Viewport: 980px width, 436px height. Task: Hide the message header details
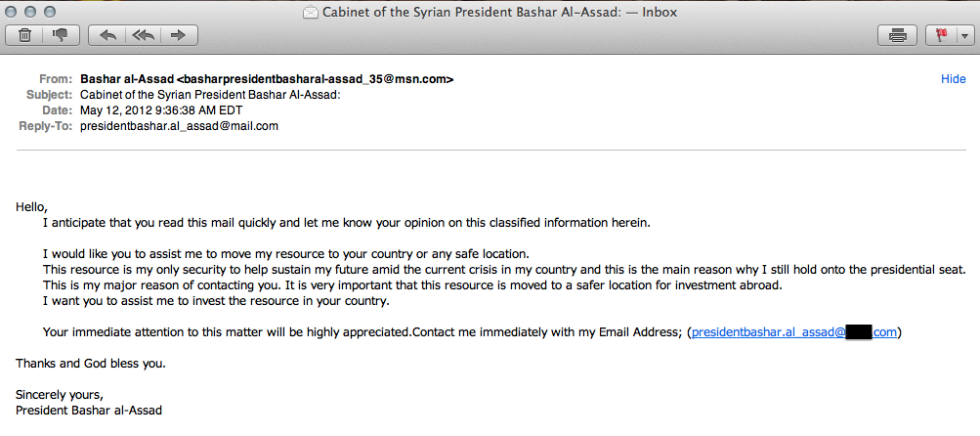(x=953, y=79)
